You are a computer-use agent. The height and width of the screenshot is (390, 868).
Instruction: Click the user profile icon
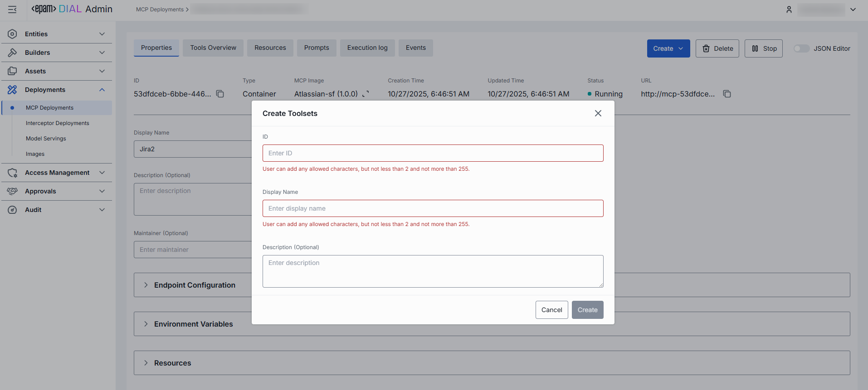789,10
